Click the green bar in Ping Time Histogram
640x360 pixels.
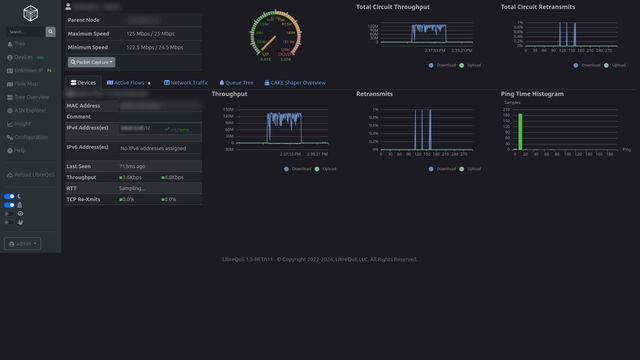pyautogui.click(x=520, y=132)
